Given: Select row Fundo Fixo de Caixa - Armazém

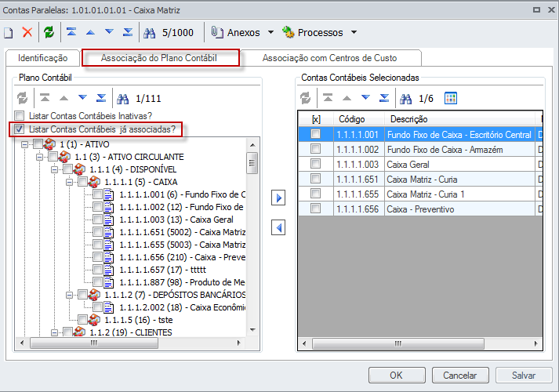Looking at the screenshot, I should tap(420, 149).
